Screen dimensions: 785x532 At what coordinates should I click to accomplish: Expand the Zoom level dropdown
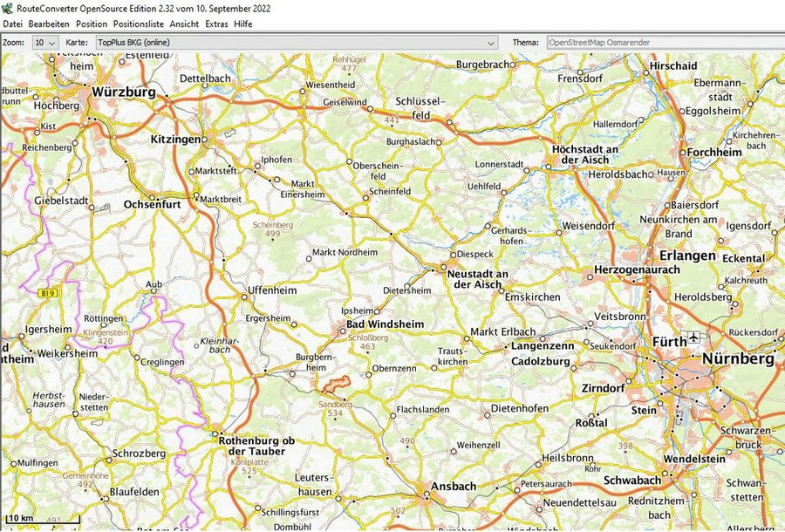(x=45, y=42)
